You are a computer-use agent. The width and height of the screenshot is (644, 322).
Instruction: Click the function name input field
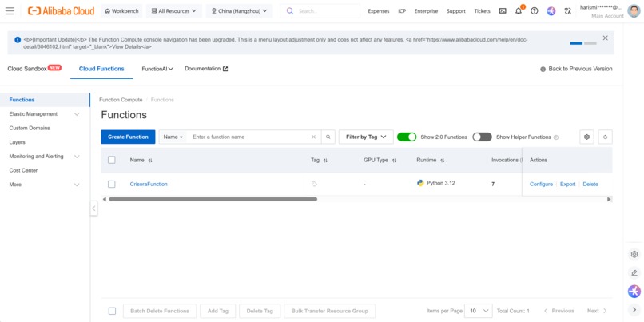250,137
